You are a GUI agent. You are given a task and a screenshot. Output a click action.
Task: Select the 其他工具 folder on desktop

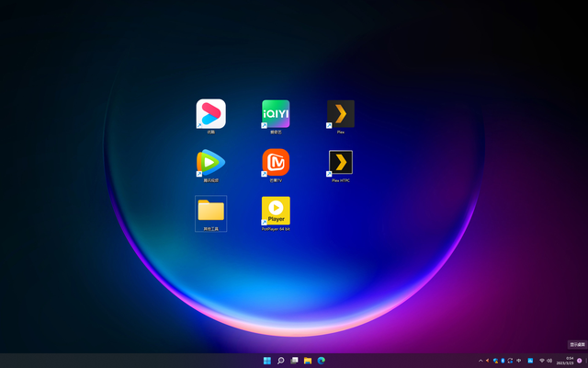coord(210,213)
